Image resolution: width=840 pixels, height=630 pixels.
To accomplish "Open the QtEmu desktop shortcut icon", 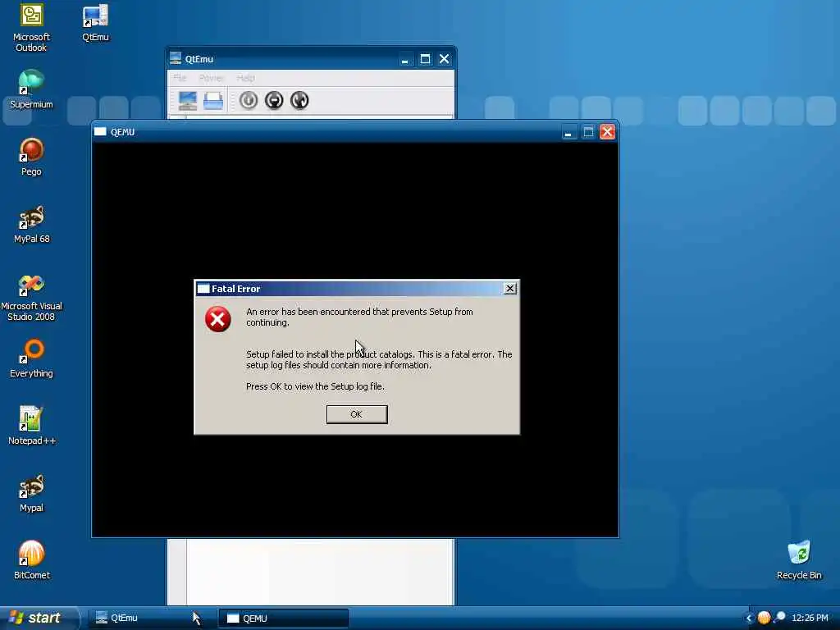I will [95, 22].
